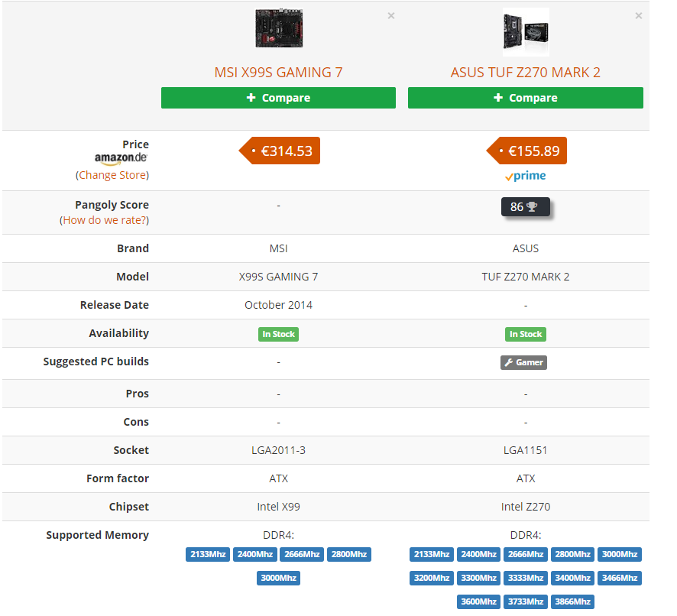Click the Gamer suggested build tag
The height and width of the screenshot is (616, 677).
pos(523,362)
